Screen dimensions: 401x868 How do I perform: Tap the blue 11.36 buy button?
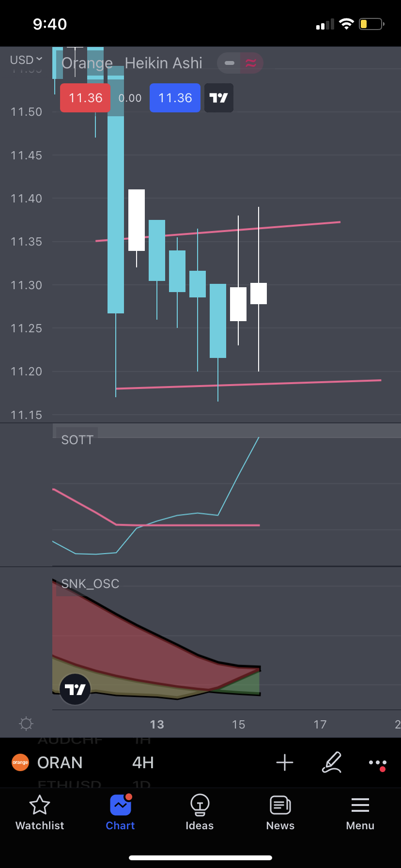click(175, 98)
